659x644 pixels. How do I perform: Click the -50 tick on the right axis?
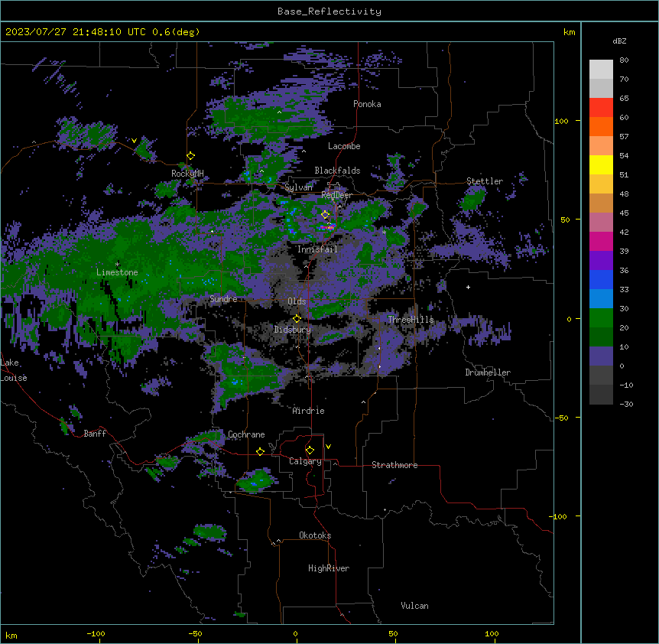click(x=561, y=418)
